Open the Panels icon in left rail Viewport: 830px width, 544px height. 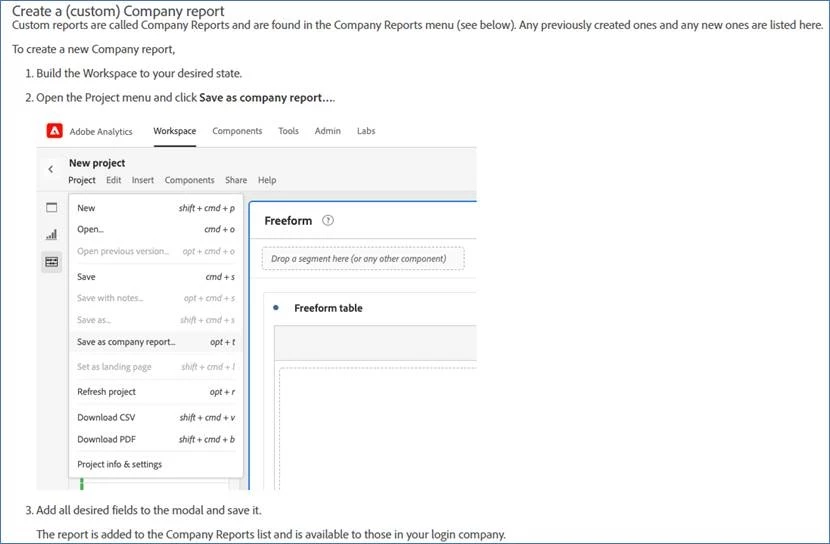pyautogui.click(x=51, y=207)
